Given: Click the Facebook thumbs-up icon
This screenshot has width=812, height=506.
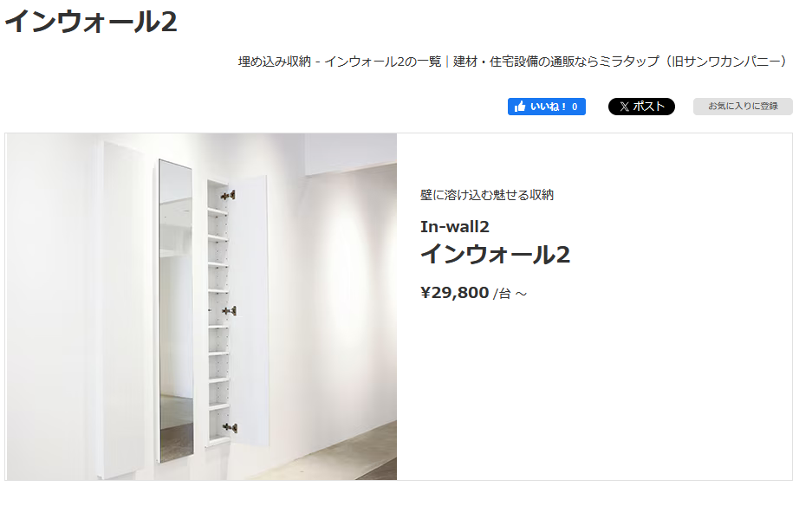Looking at the screenshot, I should tap(520, 107).
